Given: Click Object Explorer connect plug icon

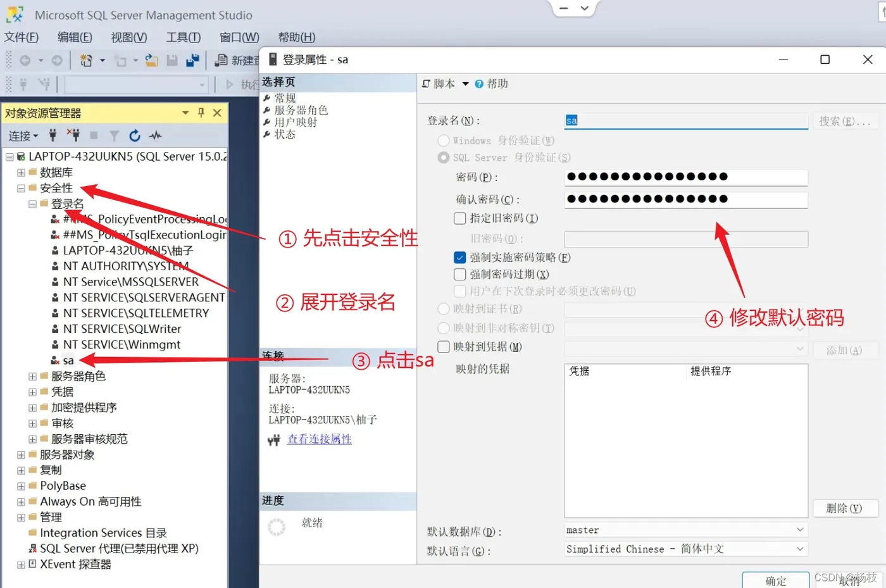Looking at the screenshot, I should [53, 135].
